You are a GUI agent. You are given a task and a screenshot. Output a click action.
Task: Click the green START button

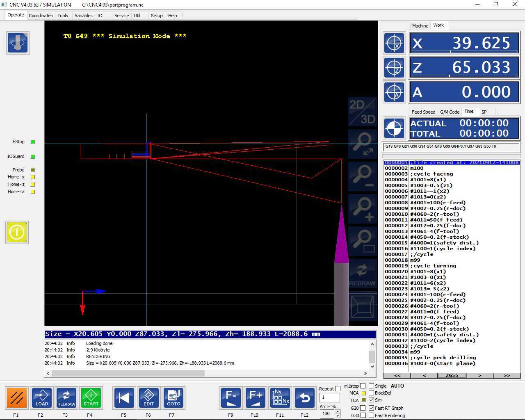tap(91, 398)
